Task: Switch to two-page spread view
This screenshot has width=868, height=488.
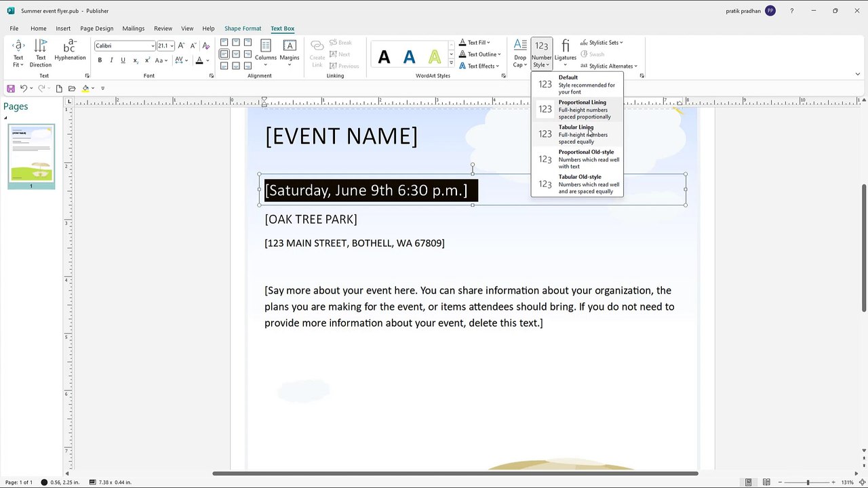Action: coord(766,482)
